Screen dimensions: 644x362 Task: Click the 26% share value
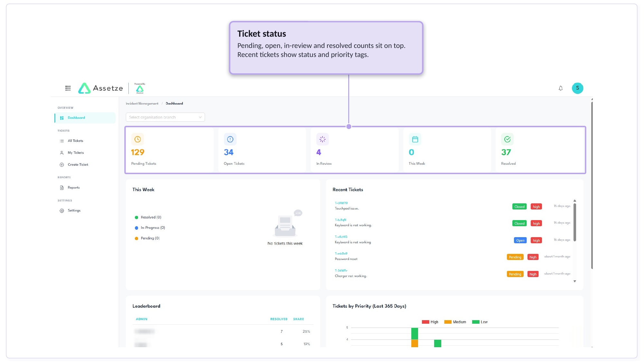(x=306, y=331)
